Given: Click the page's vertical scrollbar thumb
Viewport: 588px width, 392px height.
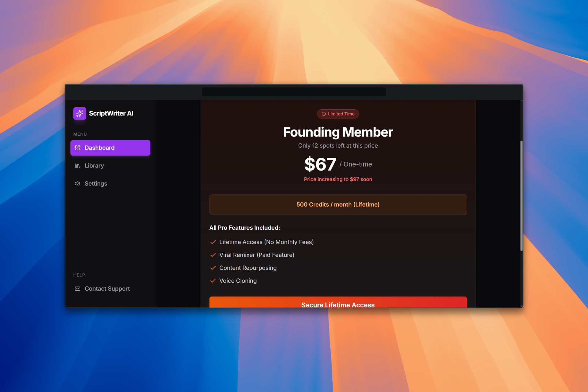Looking at the screenshot, I should (x=521, y=196).
